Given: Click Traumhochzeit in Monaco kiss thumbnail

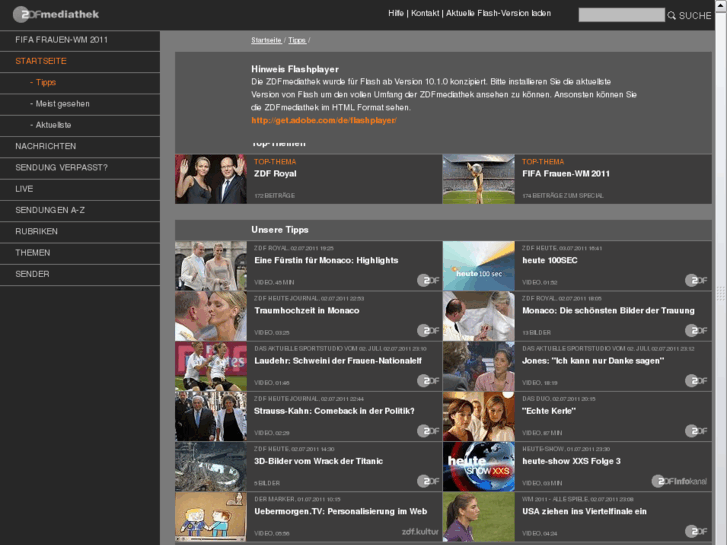Looking at the screenshot, I should coord(211,316).
